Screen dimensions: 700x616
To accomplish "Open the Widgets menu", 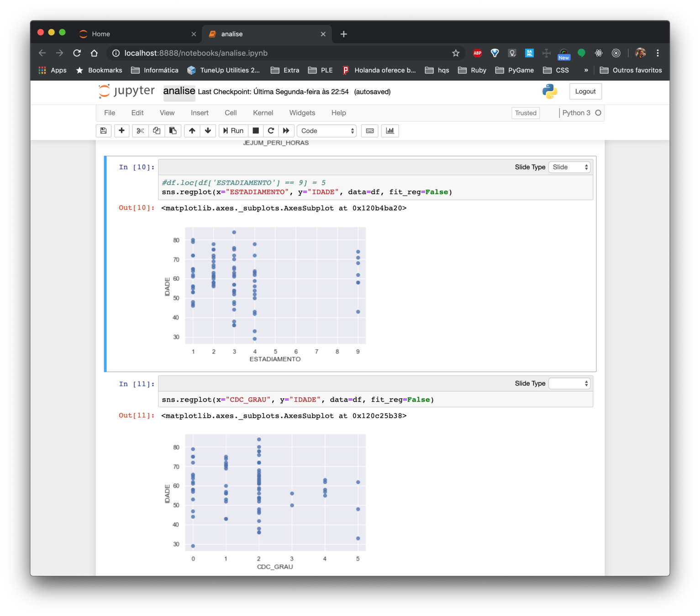I will click(x=302, y=113).
